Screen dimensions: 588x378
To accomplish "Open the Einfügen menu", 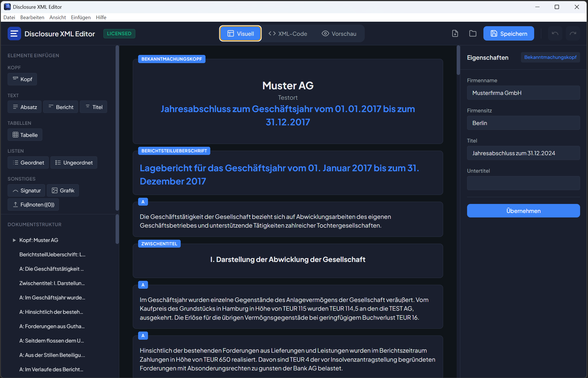I will click(x=81, y=17).
